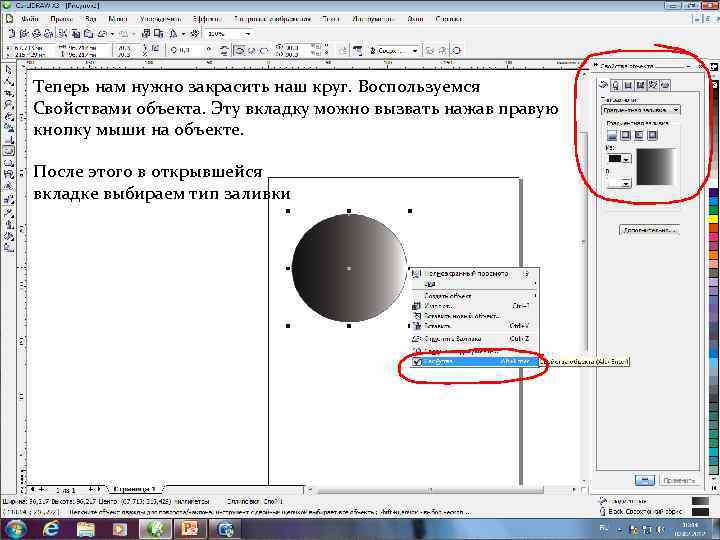720x540 pixels.
Task: Select the Zoom tool in toolbox
Action: [x=9, y=105]
